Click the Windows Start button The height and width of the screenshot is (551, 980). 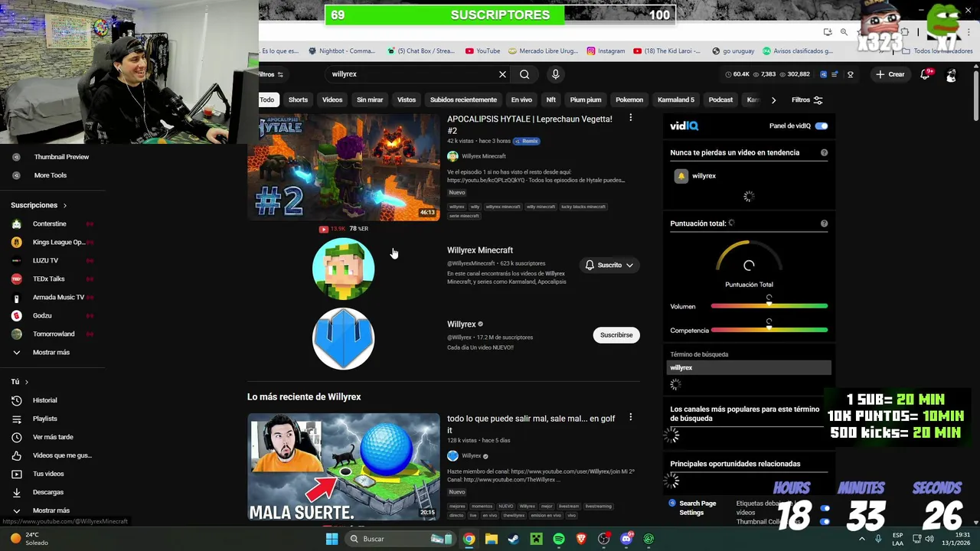pyautogui.click(x=332, y=539)
